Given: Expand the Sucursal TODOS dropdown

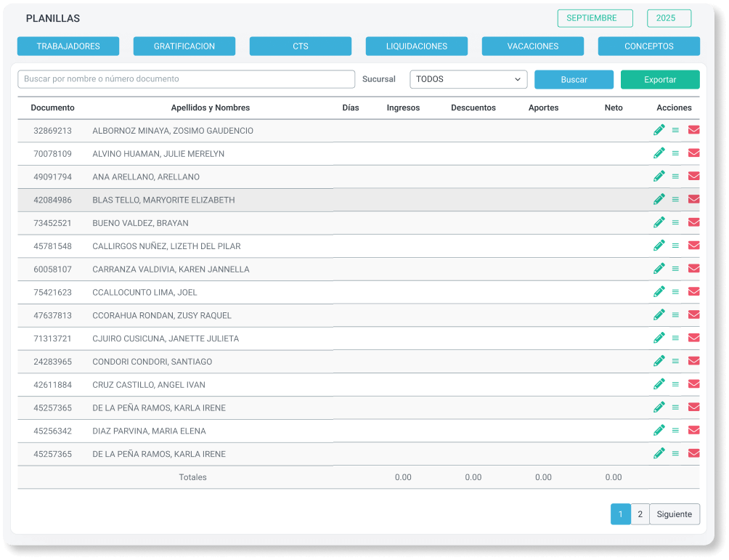Looking at the screenshot, I should point(468,79).
